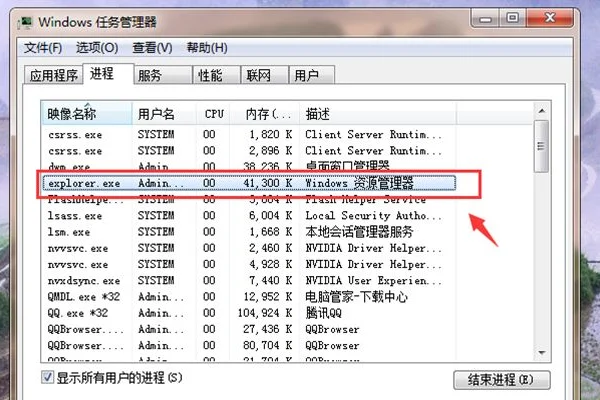This screenshot has height=400, width=600.
Task: Select nvvsvc.exe row using 2,460 K
Action: pyautogui.click(x=249, y=248)
